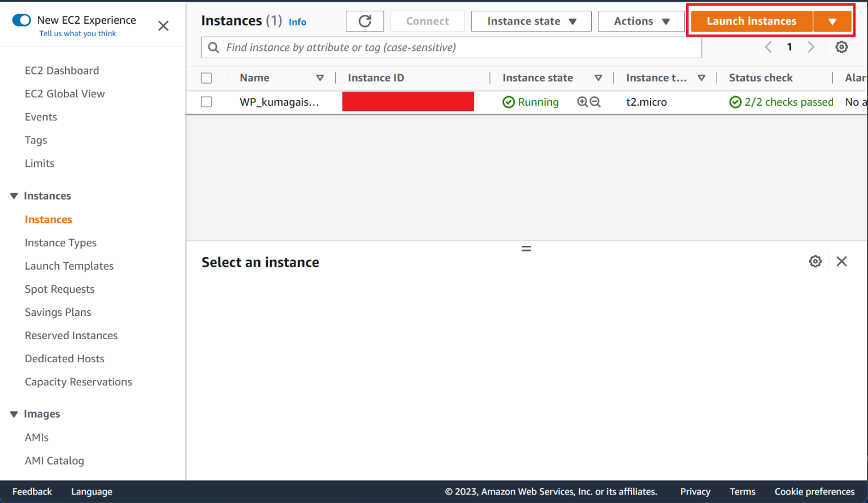The width and height of the screenshot is (868, 503).
Task: Click the search magnifier in the filter bar
Action: pos(213,47)
